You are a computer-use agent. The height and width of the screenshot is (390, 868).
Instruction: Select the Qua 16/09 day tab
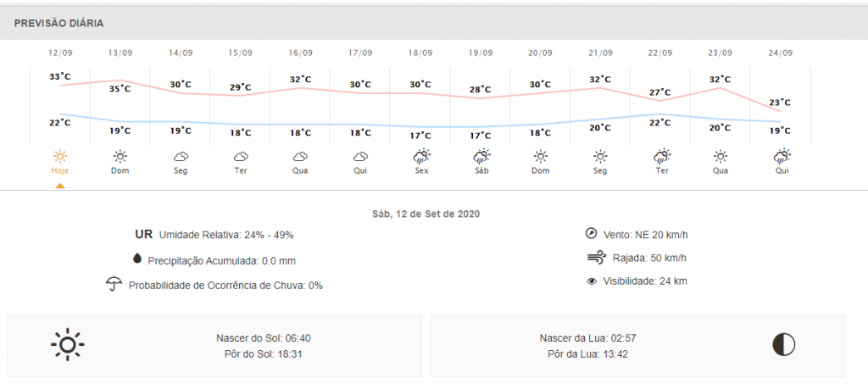(x=300, y=170)
